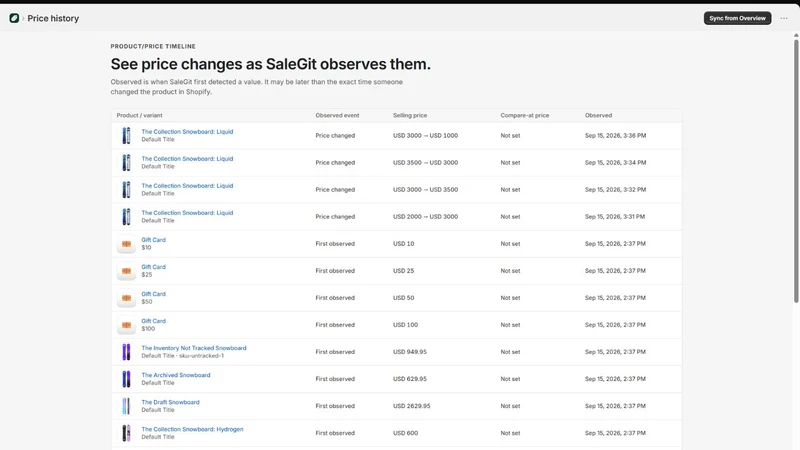Select the USD 2629.95 selling price
800x450 pixels.
point(412,406)
